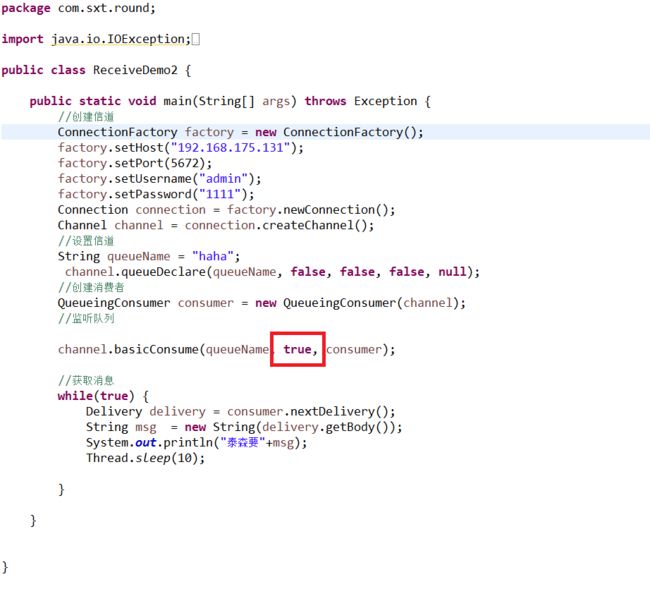Screen dimensions: 650x589
Task: Click the 'null' argument in queueDeclare
Action: coord(452,271)
